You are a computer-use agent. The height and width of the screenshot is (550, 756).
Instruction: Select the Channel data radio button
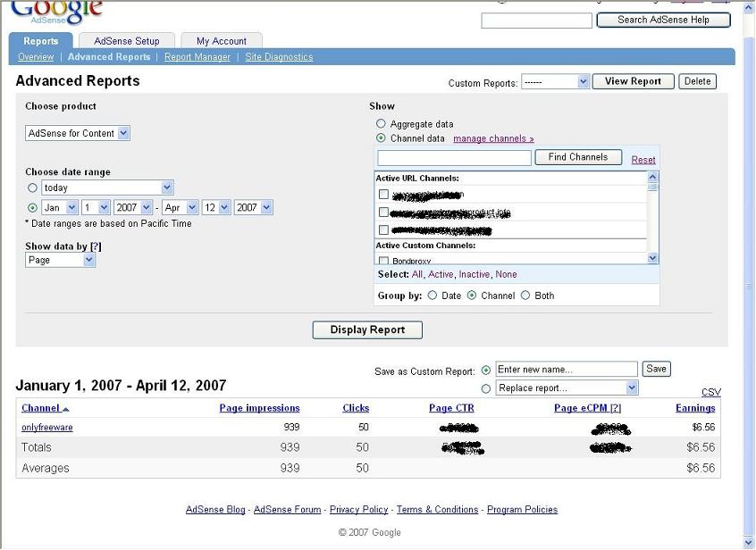381,138
